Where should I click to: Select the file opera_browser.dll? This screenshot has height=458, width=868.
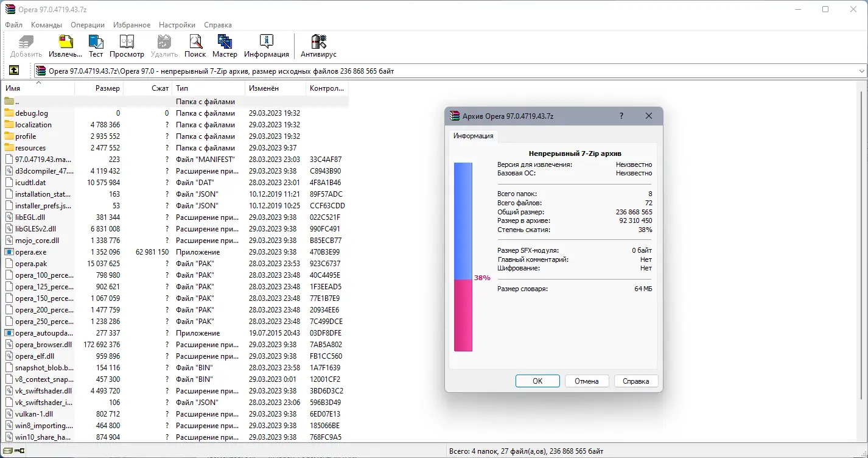pyautogui.click(x=44, y=344)
